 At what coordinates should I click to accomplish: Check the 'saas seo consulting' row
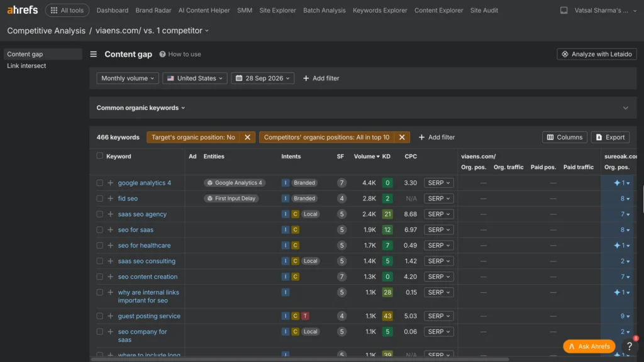tap(99, 261)
